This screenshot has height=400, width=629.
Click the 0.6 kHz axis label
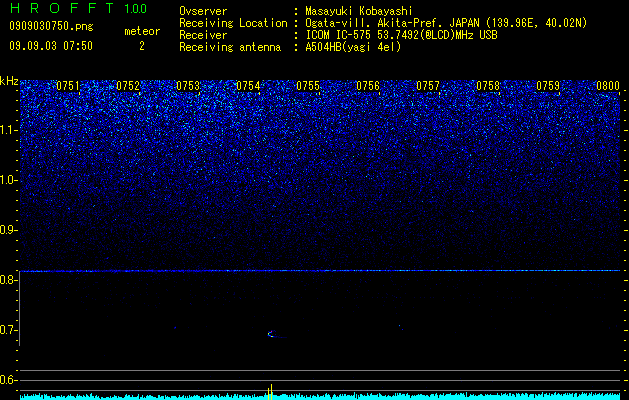[9, 380]
